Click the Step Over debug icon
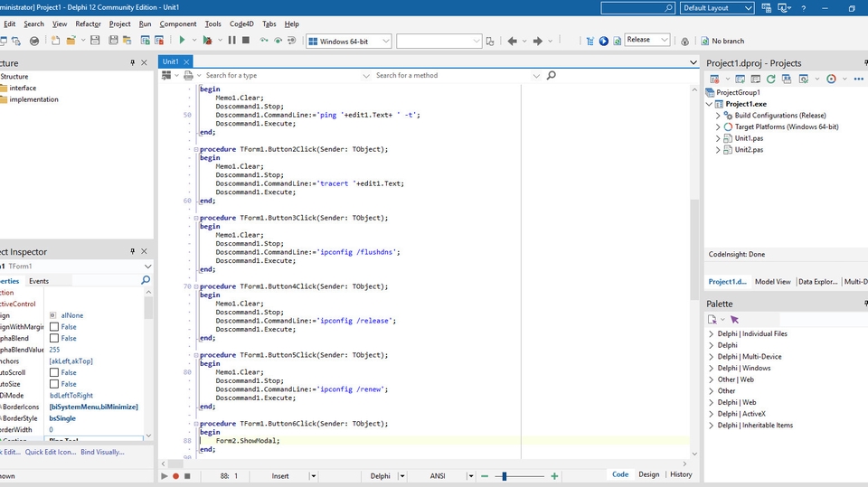This screenshot has height=487, width=868. pos(278,41)
